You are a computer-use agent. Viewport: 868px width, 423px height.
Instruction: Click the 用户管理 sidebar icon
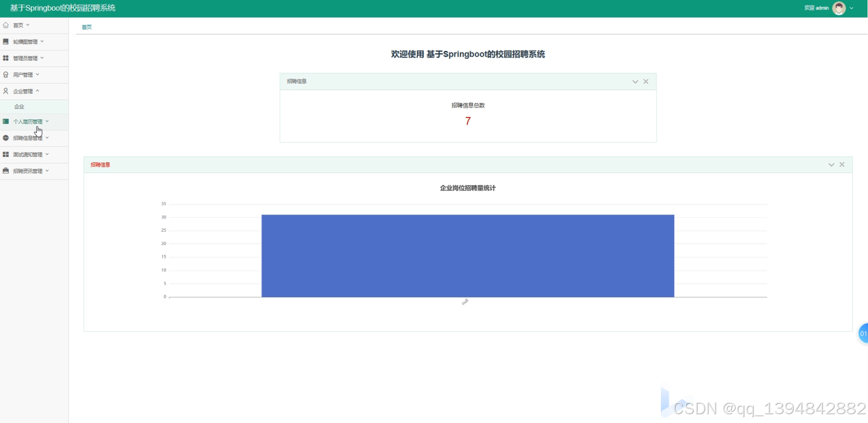point(6,75)
